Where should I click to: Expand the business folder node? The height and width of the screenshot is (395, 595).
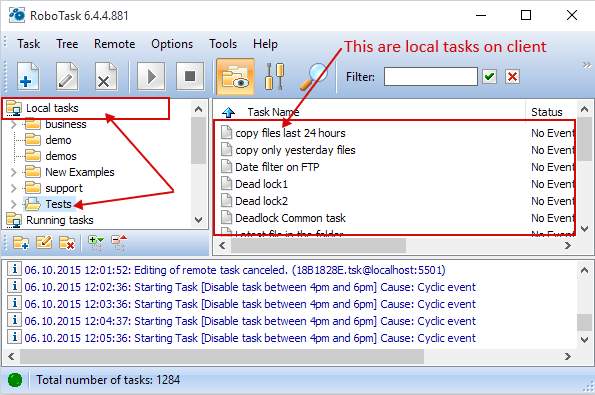[14, 124]
